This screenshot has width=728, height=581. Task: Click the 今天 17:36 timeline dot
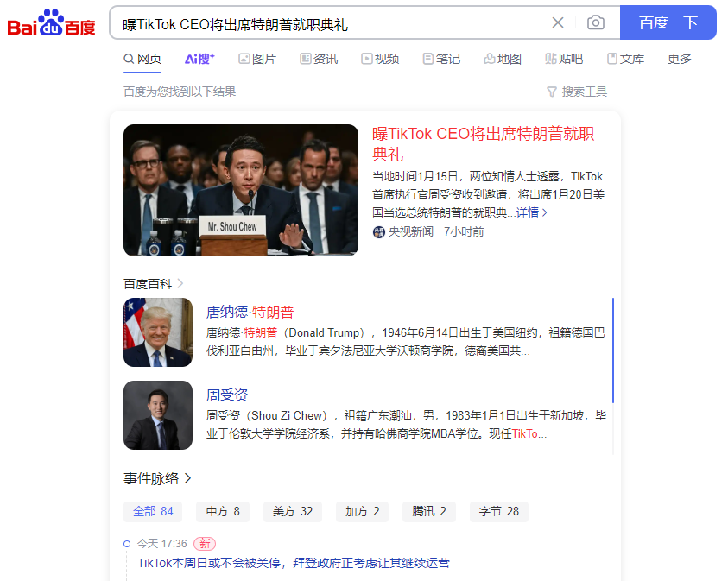[127, 544]
